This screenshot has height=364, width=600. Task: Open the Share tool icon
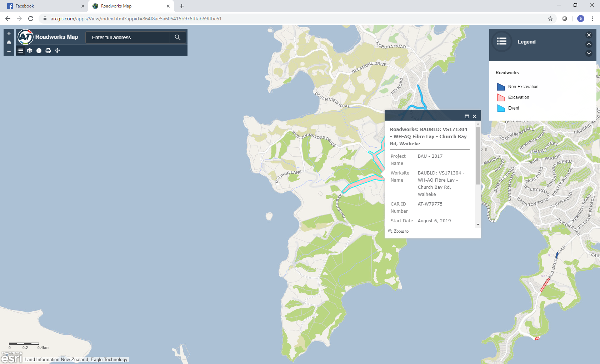57,51
